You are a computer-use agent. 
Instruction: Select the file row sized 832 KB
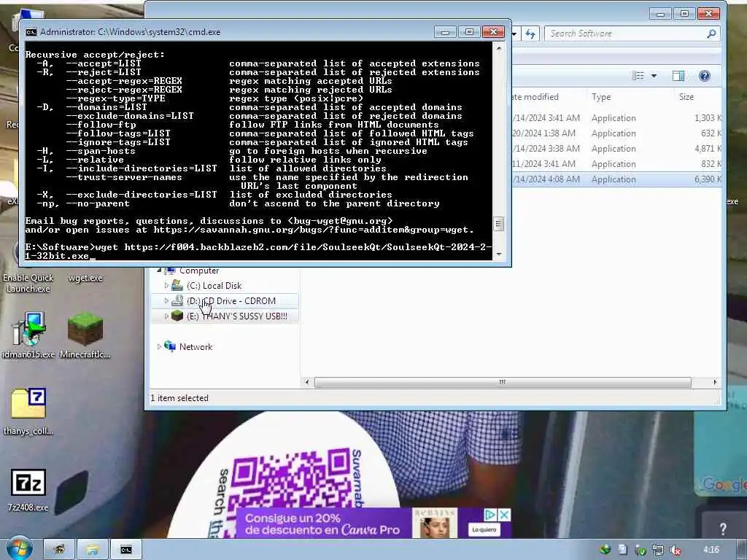click(617, 164)
